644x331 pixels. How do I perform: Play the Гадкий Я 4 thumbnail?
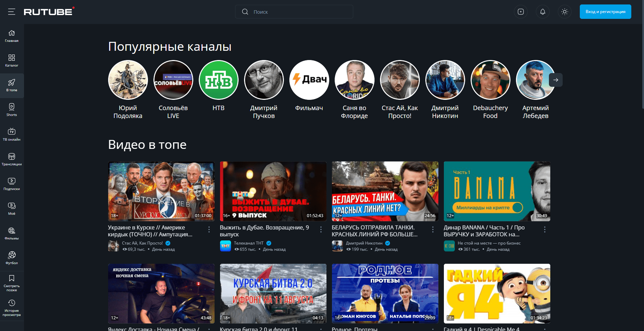(x=497, y=294)
